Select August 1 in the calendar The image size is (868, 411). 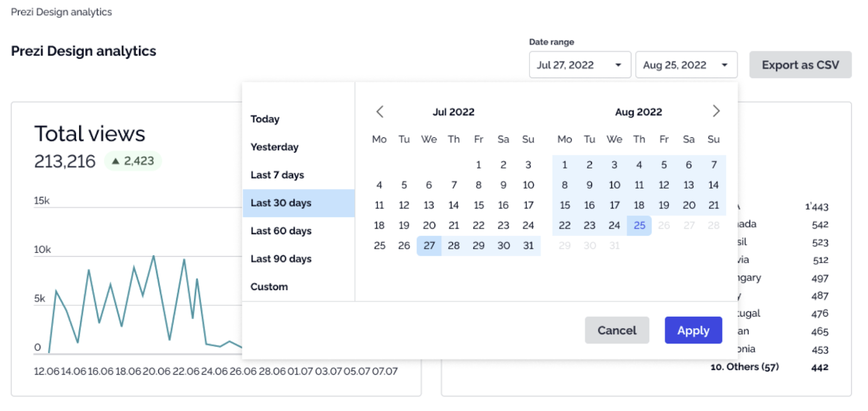tap(564, 165)
